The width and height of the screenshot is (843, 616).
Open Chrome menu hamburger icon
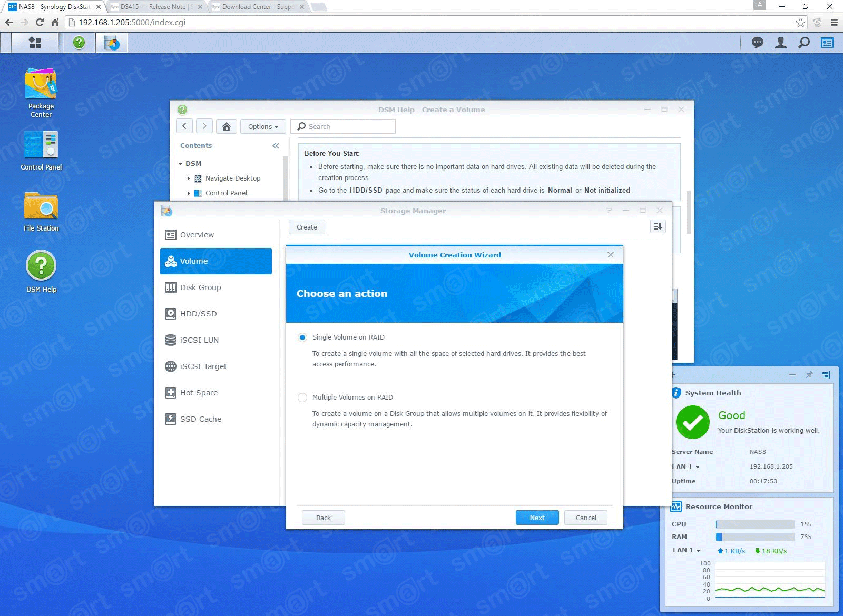[x=834, y=23]
